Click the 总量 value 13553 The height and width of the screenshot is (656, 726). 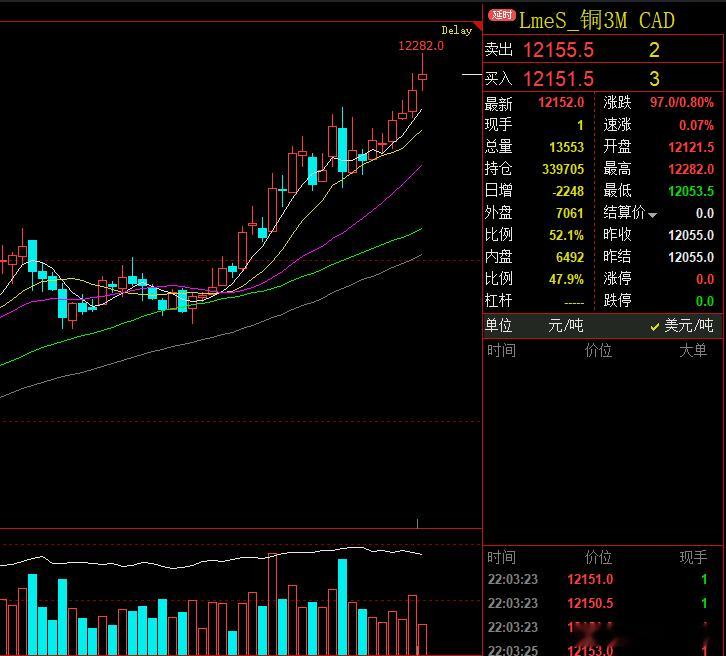point(567,147)
